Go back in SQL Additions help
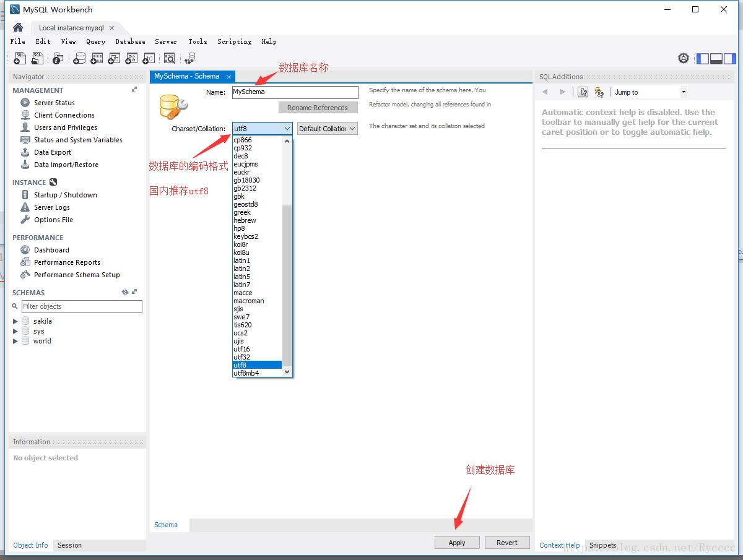Viewport: 743px width, 560px height. pyautogui.click(x=545, y=92)
